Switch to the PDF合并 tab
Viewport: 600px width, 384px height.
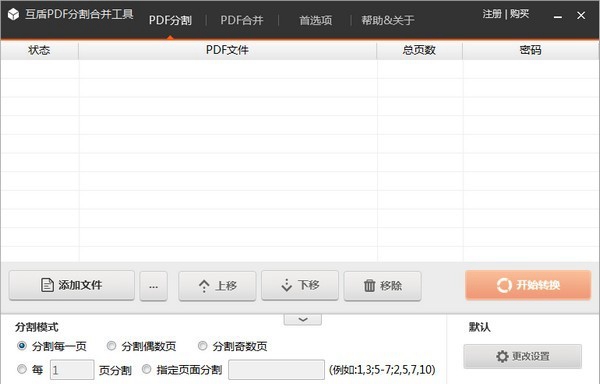point(242,20)
